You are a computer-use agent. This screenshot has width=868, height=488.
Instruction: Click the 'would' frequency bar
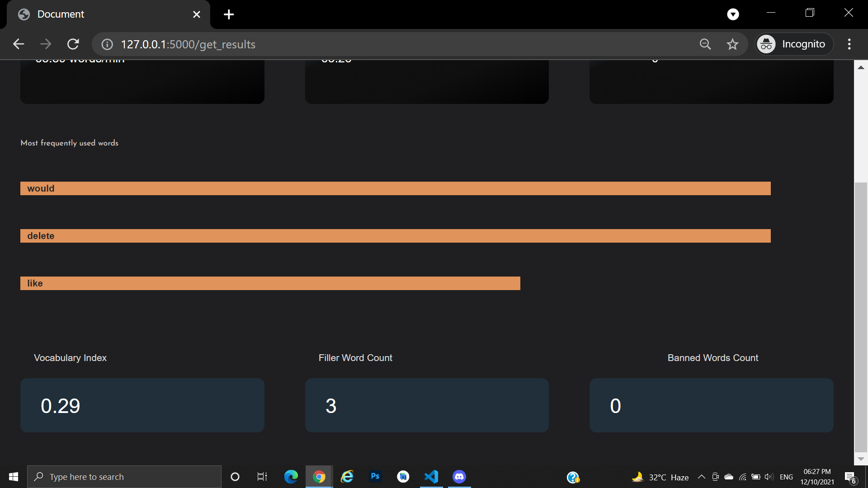(x=395, y=188)
